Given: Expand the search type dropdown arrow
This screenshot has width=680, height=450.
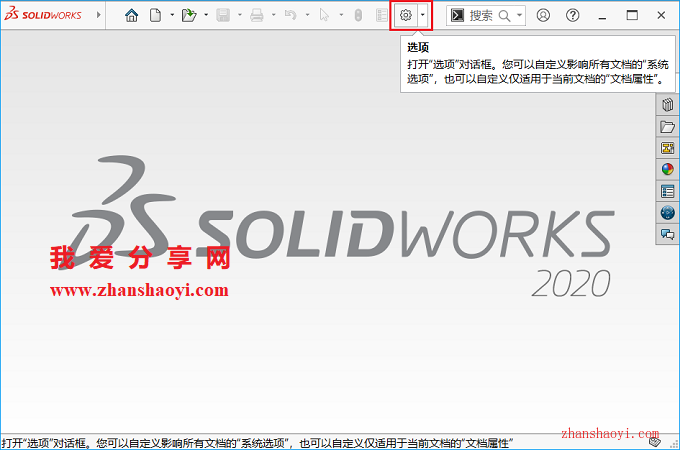Looking at the screenshot, I should [519, 16].
